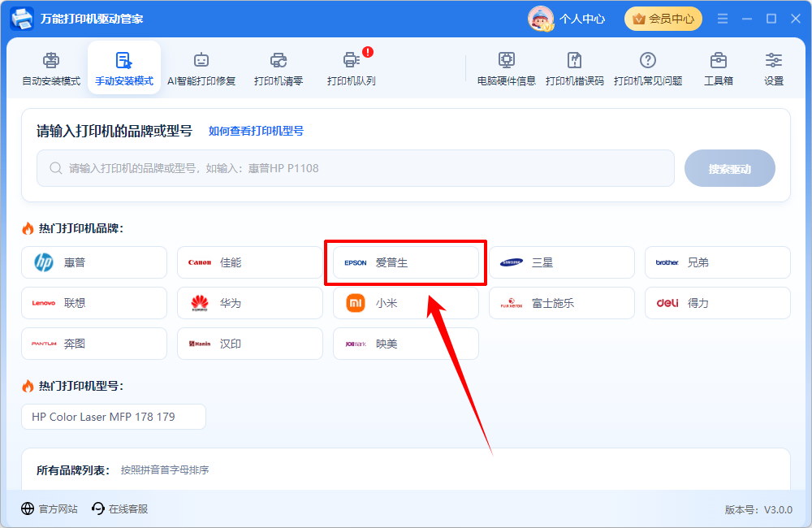The width and height of the screenshot is (812, 528).
Task: Switch to 手动安装模式 tab
Action: coord(124,68)
